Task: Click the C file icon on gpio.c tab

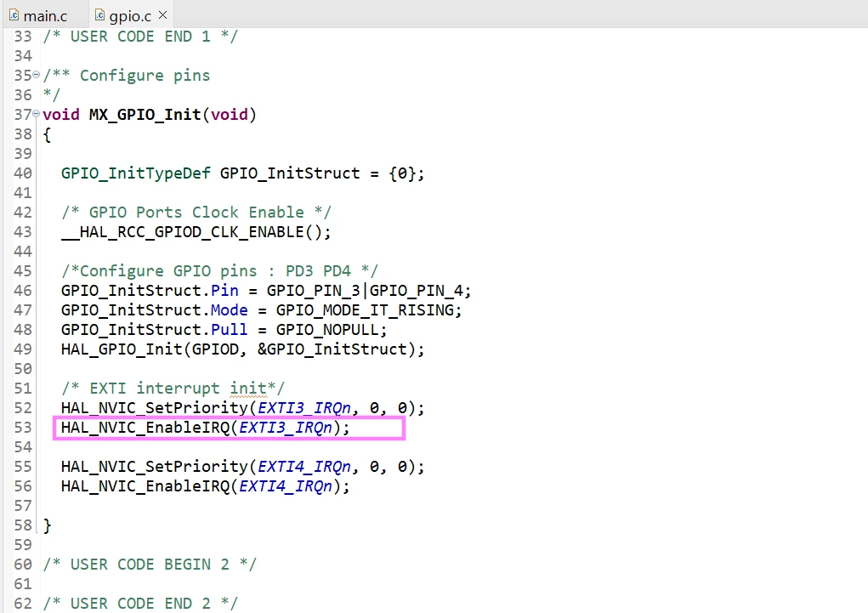Action: point(99,15)
